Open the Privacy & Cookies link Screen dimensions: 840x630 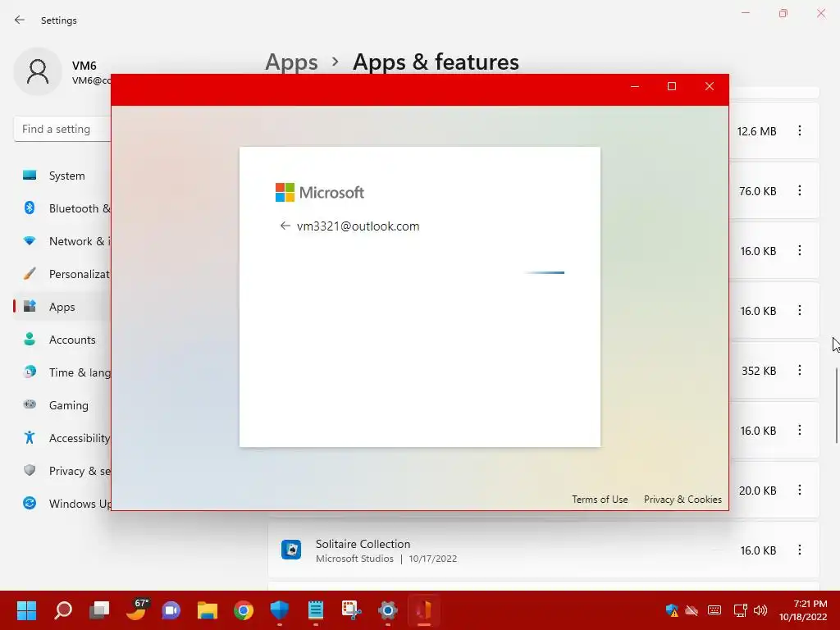(x=682, y=500)
